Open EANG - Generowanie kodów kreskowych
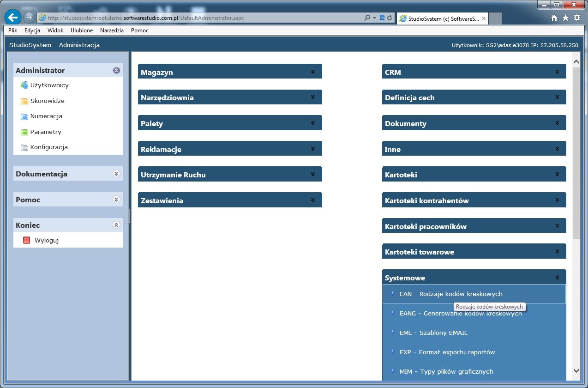Viewport: 588px width, 388px height. click(x=474, y=313)
